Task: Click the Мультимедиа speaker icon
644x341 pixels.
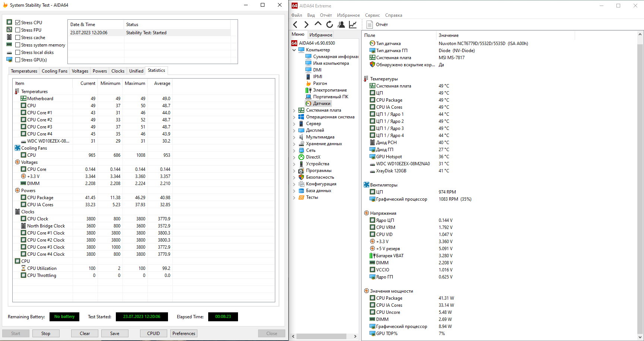Action: pos(301,137)
